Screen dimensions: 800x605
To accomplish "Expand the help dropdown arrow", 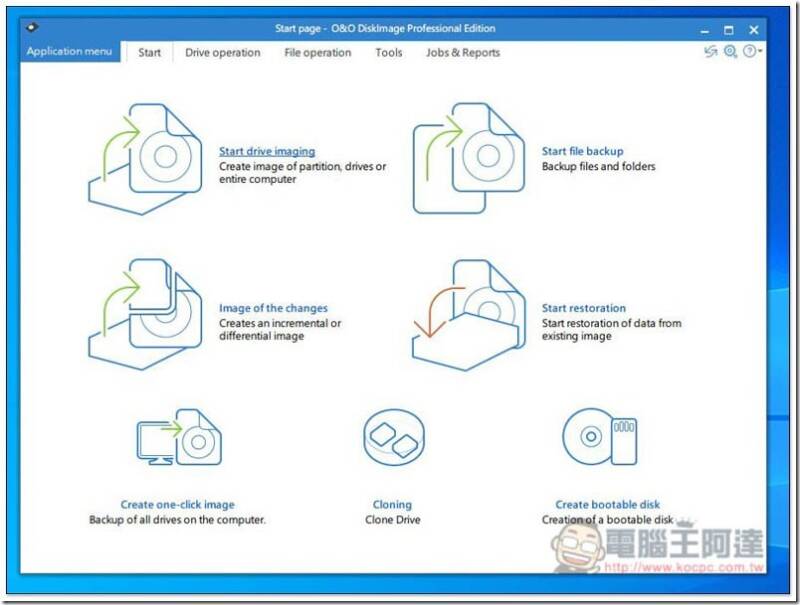I will coord(760,51).
